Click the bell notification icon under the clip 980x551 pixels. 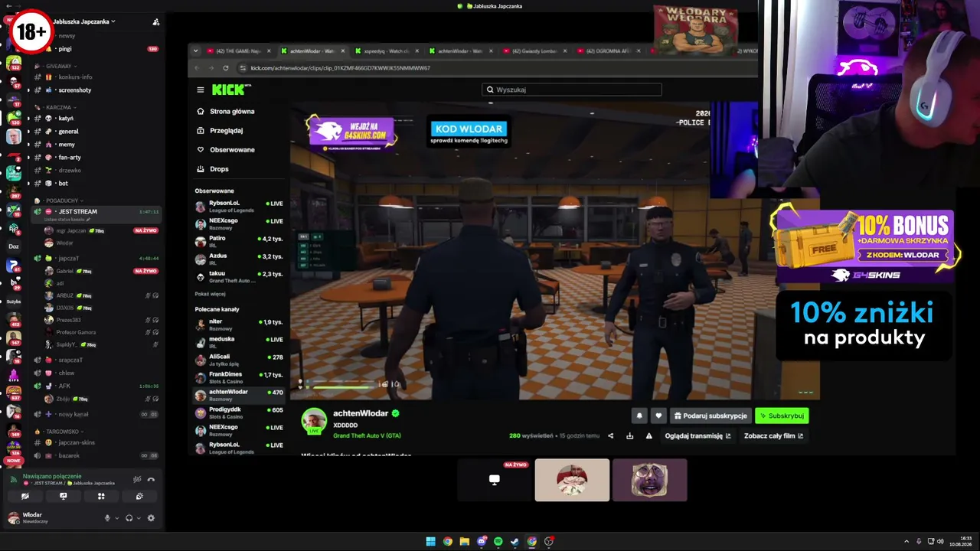pyautogui.click(x=639, y=416)
